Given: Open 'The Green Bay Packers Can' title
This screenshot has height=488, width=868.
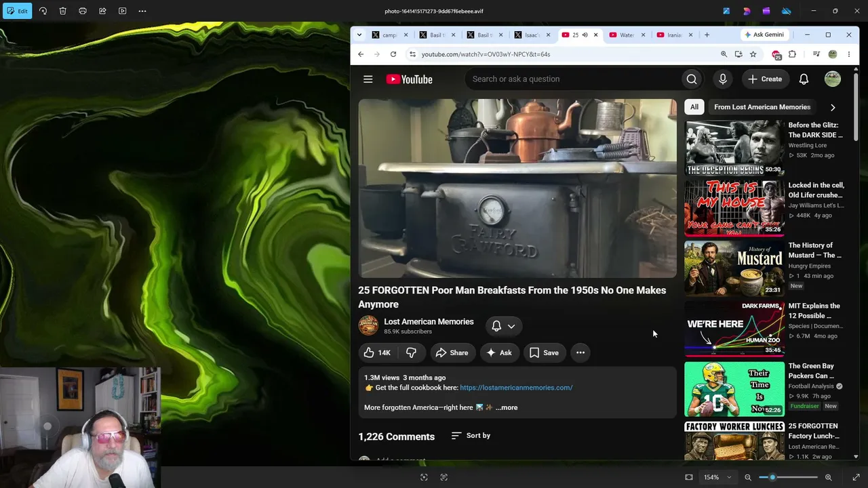Looking at the screenshot, I should click(811, 371).
